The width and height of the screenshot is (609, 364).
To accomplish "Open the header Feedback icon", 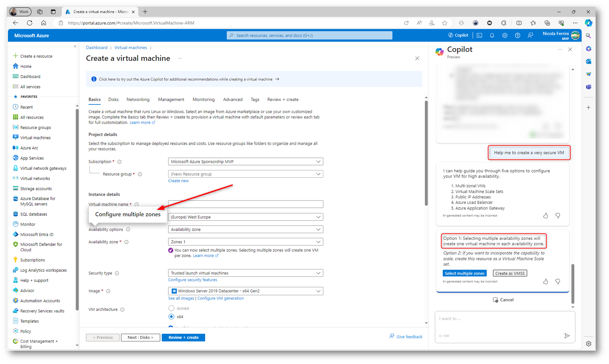I will click(530, 35).
